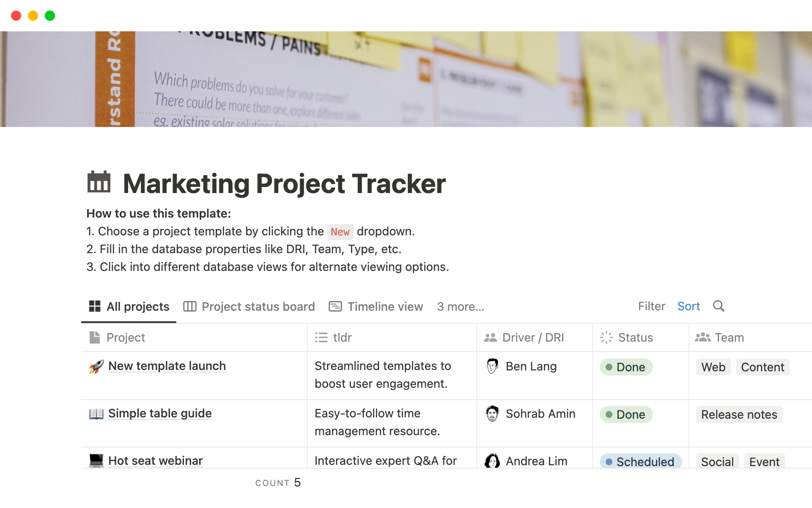Click the book icon on Simple table guide
The image size is (812, 508).
[96, 413]
